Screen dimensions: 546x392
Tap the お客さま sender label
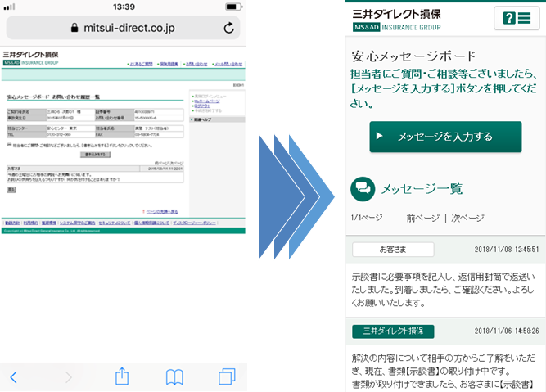tap(393, 250)
